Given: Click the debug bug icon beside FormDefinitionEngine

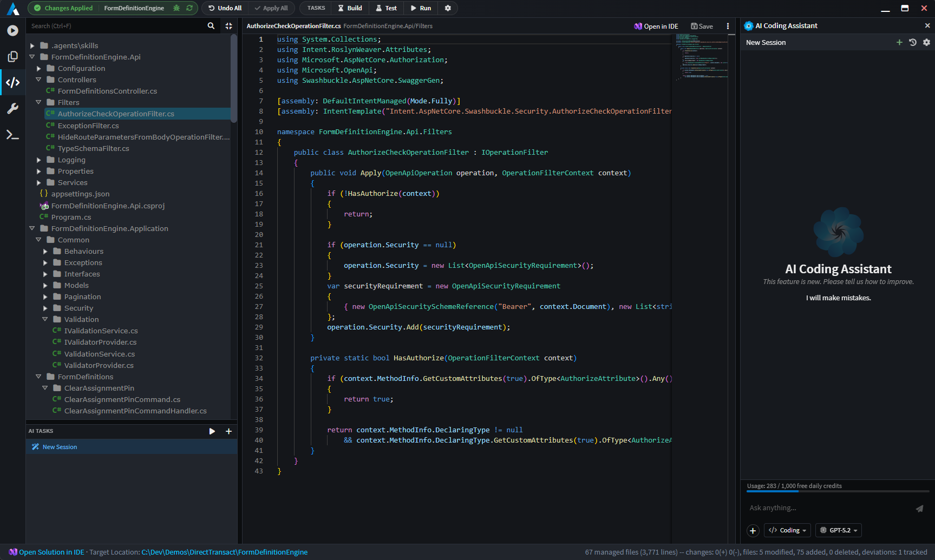Looking at the screenshot, I should click(176, 8).
